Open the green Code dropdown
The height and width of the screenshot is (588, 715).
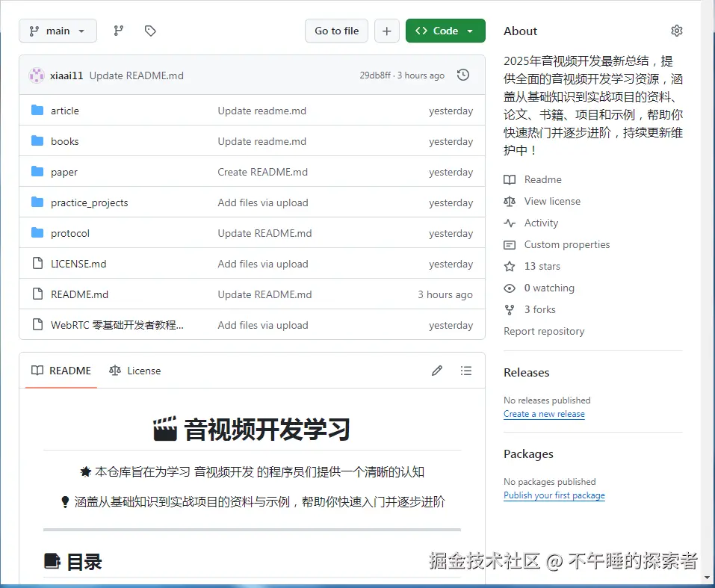[x=445, y=31]
